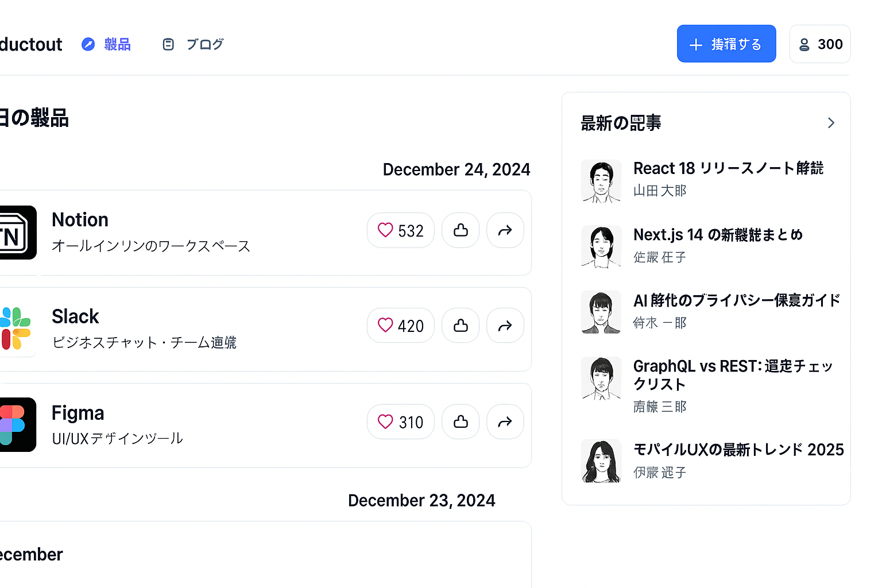The image size is (882, 588).
Task: Click the share arrow on Slack row
Action: point(505,326)
